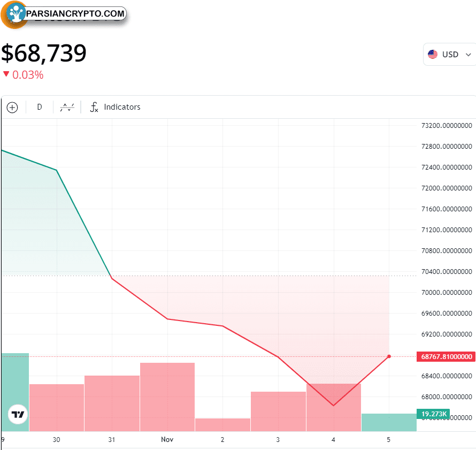Click the 31 date label on time axis

click(x=112, y=440)
